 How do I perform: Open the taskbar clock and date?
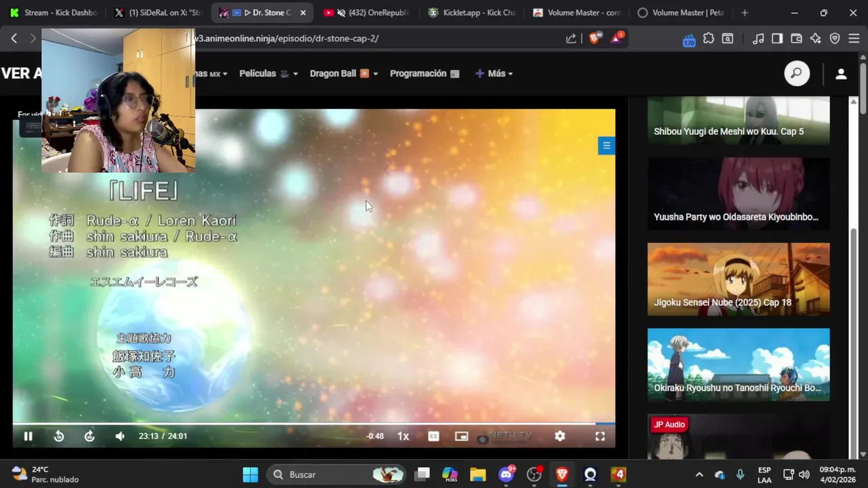coord(838,474)
